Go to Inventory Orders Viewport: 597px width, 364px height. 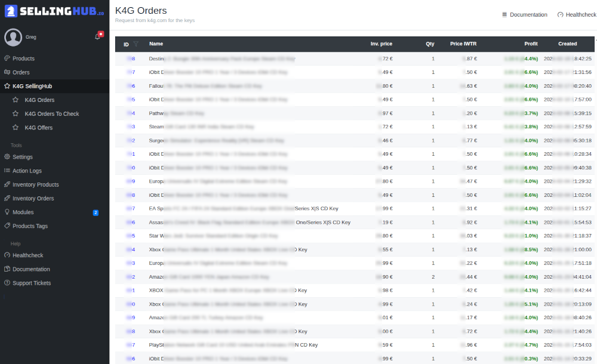33,198
